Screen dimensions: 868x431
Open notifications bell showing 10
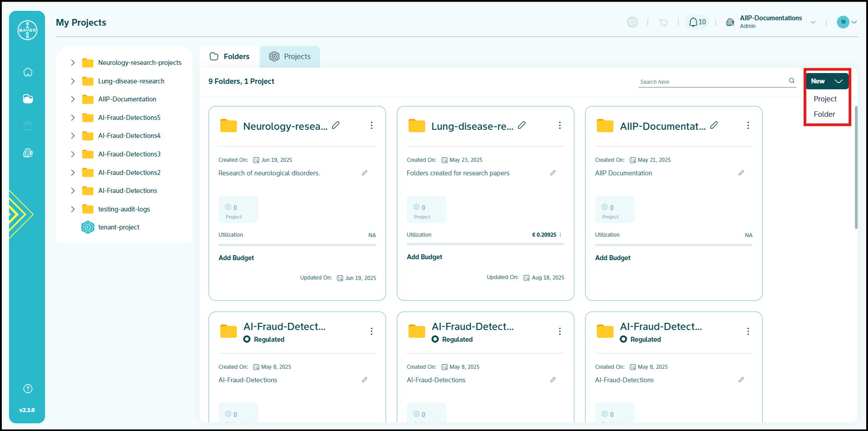tap(697, 22)
